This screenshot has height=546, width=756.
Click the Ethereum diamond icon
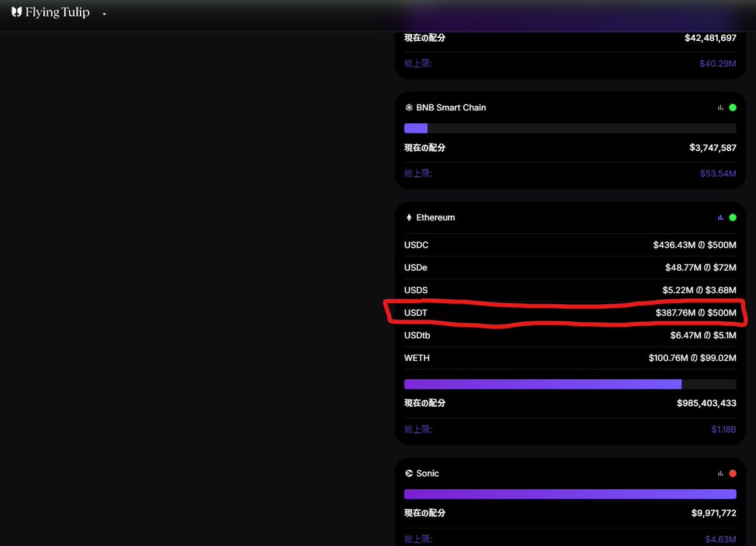tap(408, 217)
